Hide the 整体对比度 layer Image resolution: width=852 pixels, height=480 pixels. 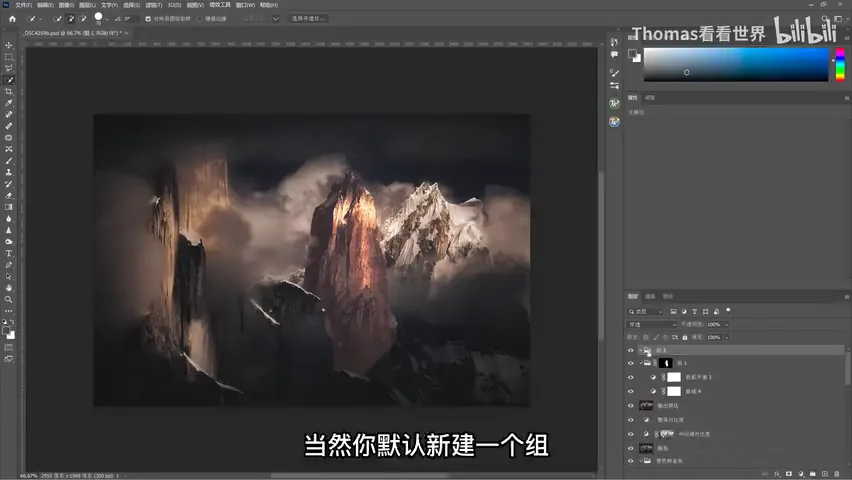click(631, 420)
